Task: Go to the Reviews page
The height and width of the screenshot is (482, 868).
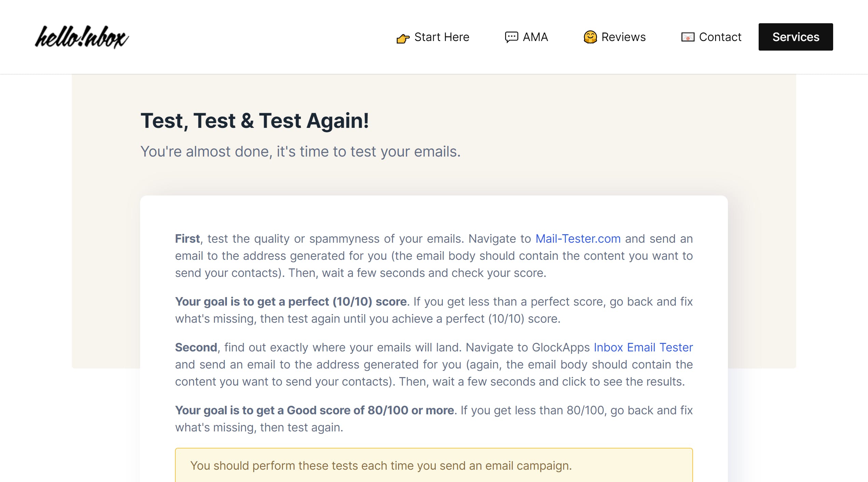Action: tap(623, 37)
